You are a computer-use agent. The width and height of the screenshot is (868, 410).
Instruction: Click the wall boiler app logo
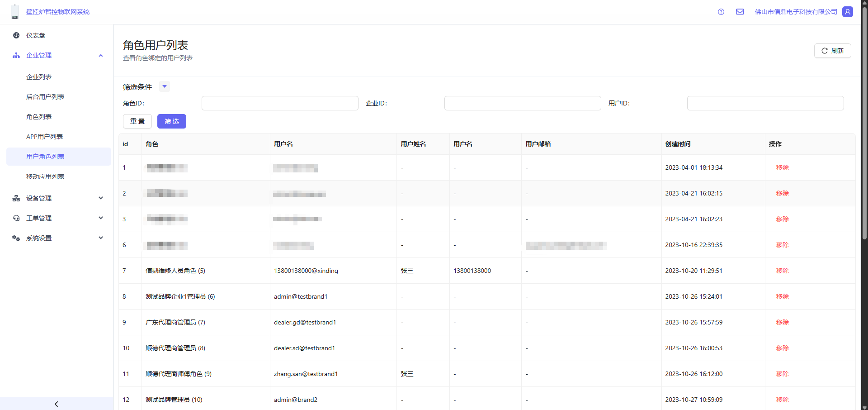click(15, 12)
